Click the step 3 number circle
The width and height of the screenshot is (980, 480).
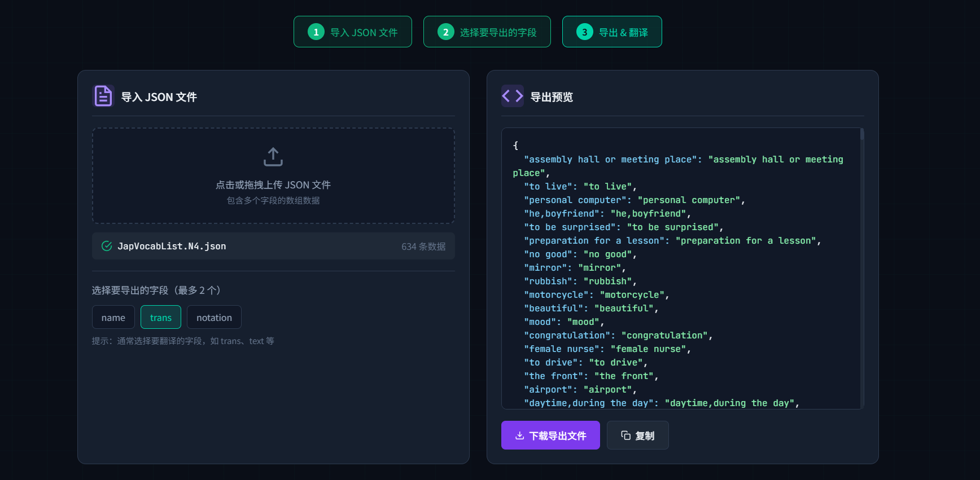coord(584,32)
